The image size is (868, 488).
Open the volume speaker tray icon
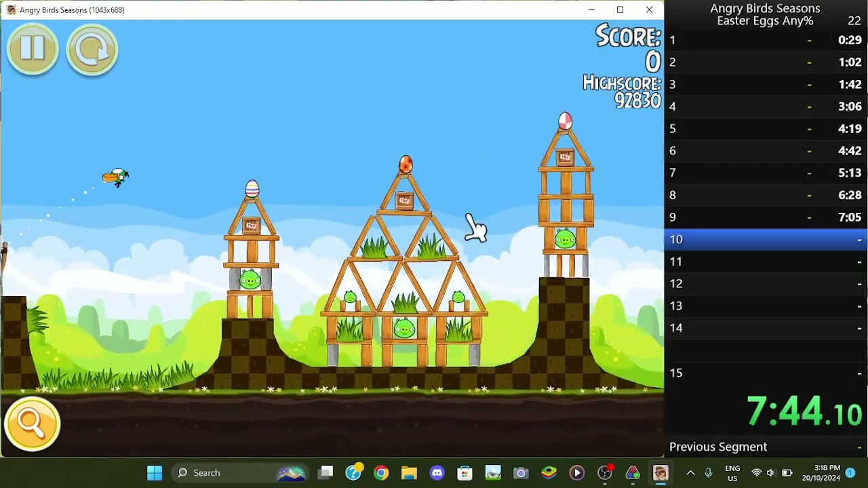pyautogui.click(x=771, y=473)
